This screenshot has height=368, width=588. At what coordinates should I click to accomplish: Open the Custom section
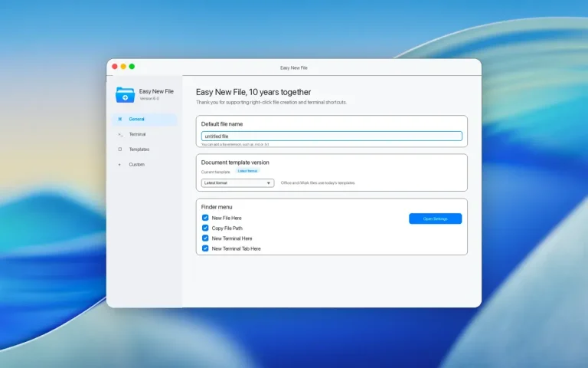coord(145,165)
